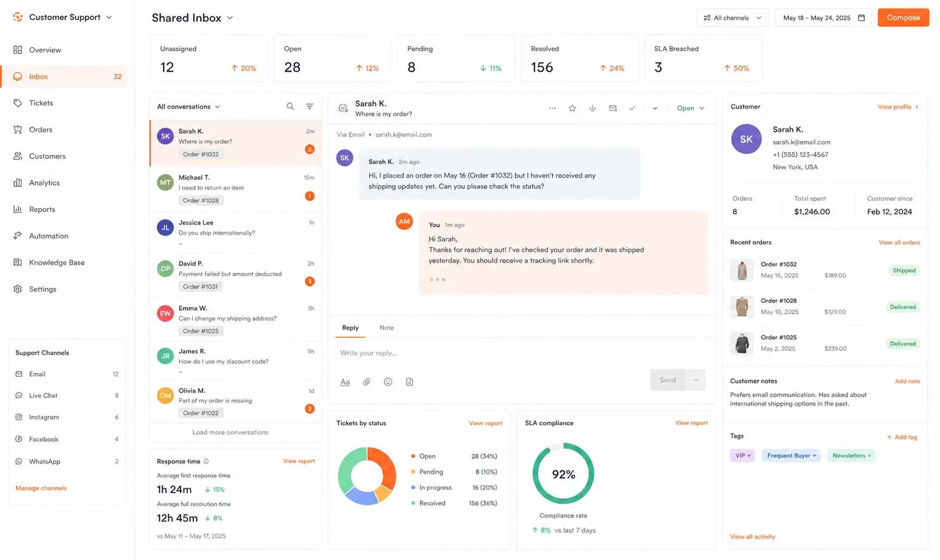The height and width of the screenshot is (560, 940).
Task: Click the envelope icon in conversation header
Action: [613, 108]
